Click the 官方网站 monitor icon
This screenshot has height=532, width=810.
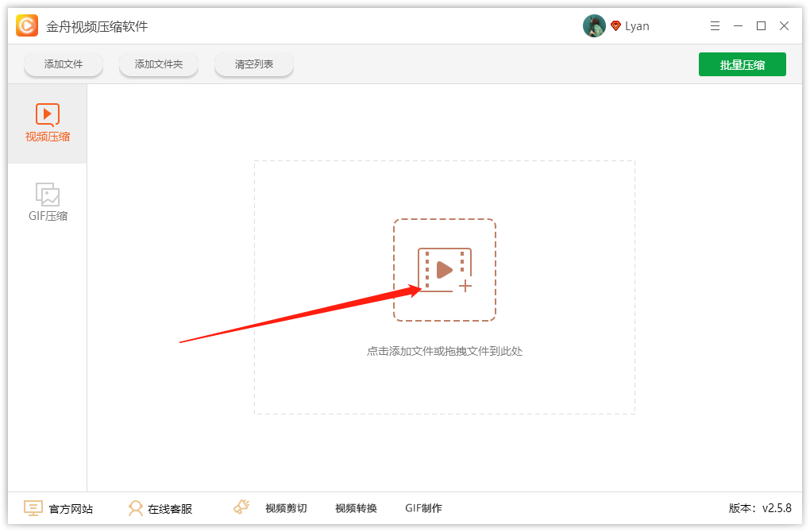click(x=33, y=508)
